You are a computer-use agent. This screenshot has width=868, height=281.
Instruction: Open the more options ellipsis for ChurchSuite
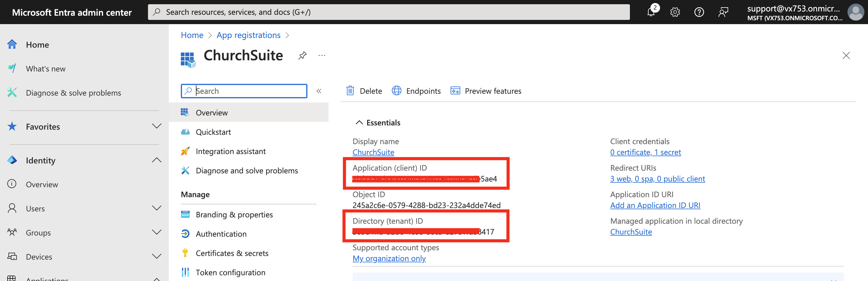click(322, 55)
